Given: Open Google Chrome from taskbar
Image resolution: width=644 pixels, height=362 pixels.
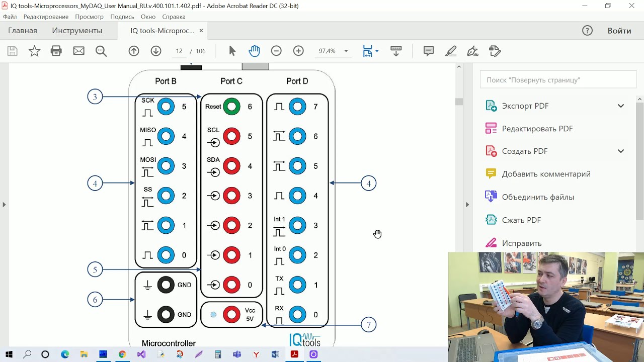Looking at the screenshot, I should [x=122, y=354].
